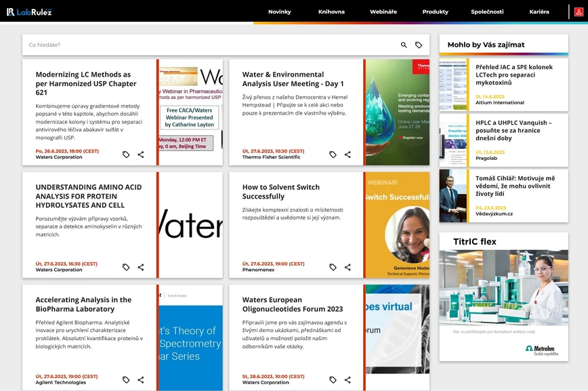Click the search magnifier icon
588x391 pixels.
[x=404, y=45]
